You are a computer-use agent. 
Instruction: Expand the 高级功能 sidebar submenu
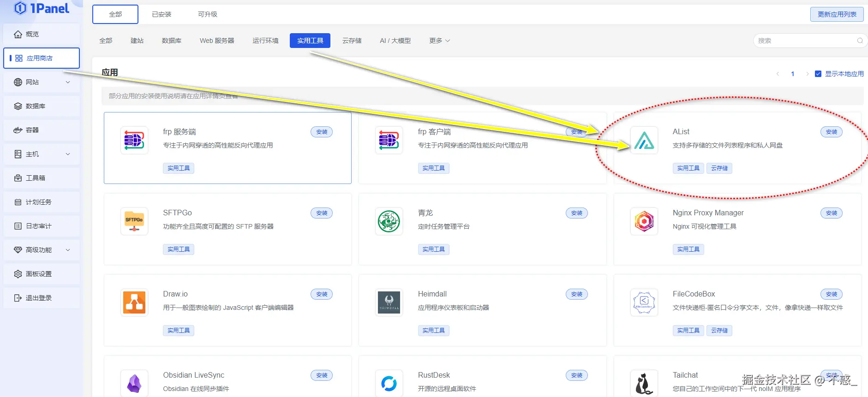click(68, 250)
